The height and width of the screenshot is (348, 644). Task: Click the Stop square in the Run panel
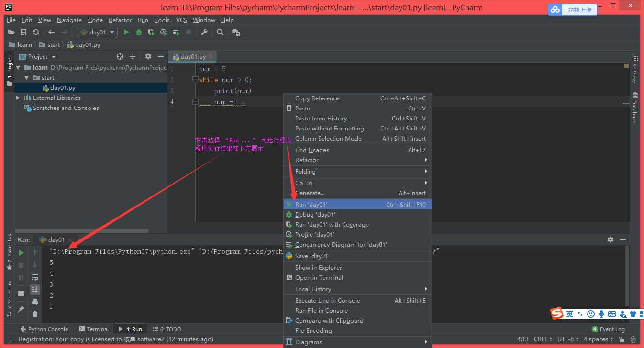pos(21,265)
